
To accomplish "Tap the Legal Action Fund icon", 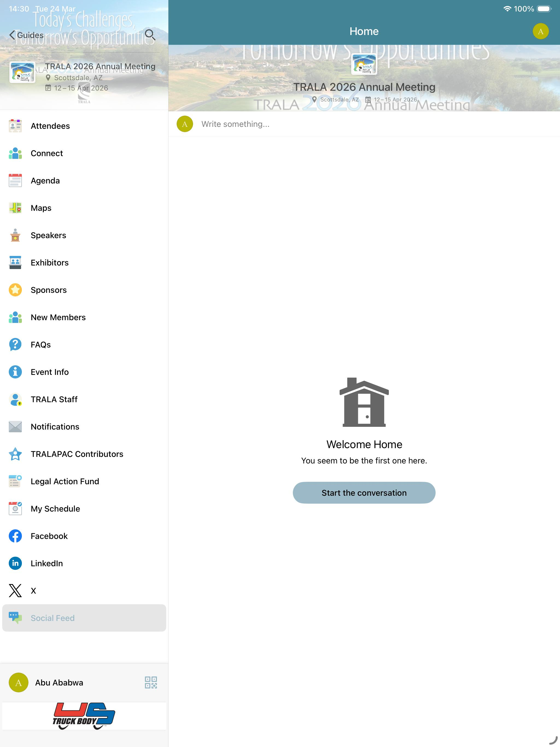I will click(x=15, y=482).
